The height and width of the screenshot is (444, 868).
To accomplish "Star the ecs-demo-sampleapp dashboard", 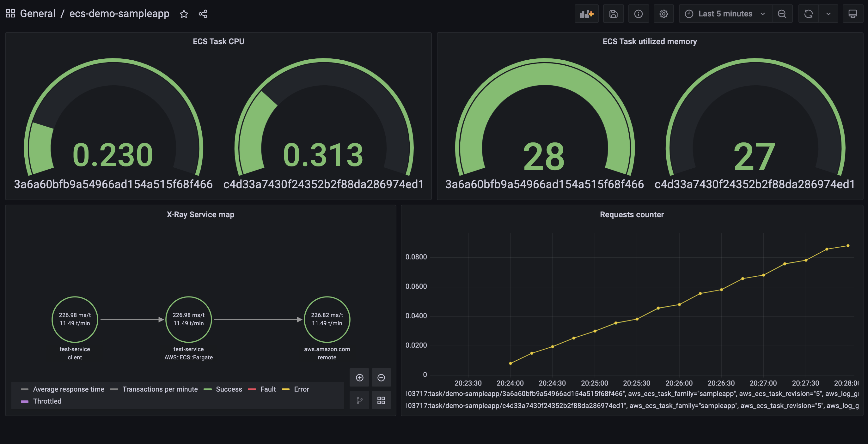I will 184,14.
